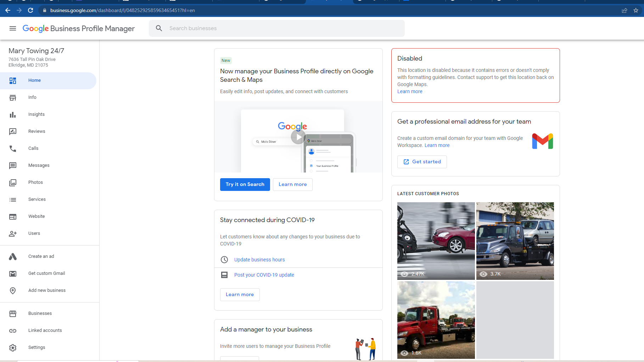
Task: Click the Settings gear icon
Action: click(x=13, y=347)
